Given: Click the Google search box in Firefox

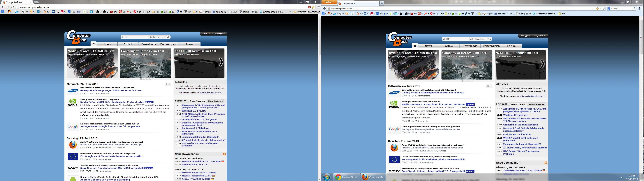Looking at the screenshot, I should [x=622, y=9].
